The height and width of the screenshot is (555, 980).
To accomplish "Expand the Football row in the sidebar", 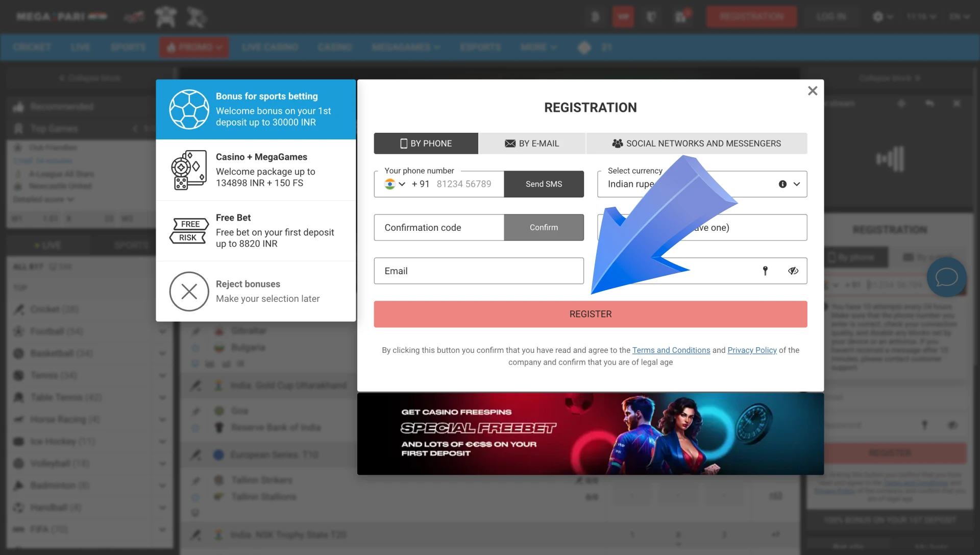I will click(x=162, y=331).
